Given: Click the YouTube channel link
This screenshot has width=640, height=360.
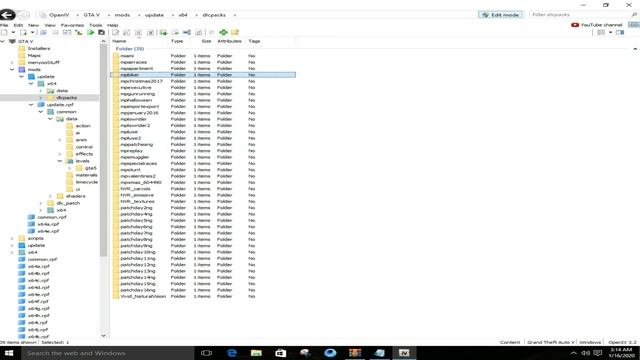Looking at the screenshot, I should [601, 25].
